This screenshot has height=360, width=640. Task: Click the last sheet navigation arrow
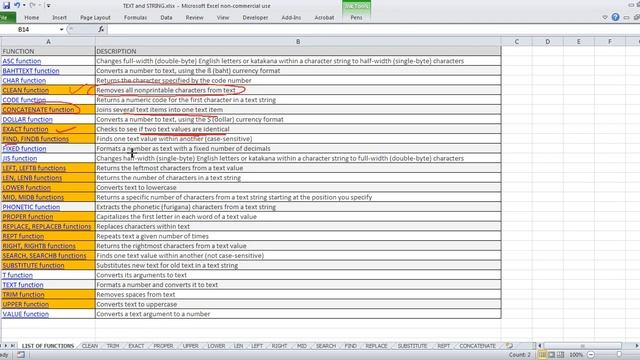(12, 346)
